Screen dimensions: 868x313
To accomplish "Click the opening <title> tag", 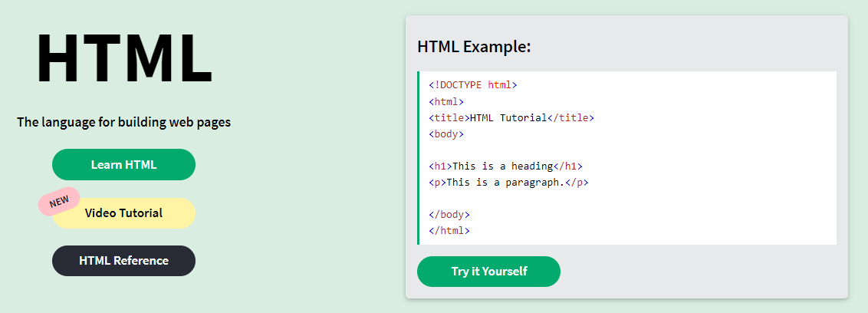I will coord(449,117).
